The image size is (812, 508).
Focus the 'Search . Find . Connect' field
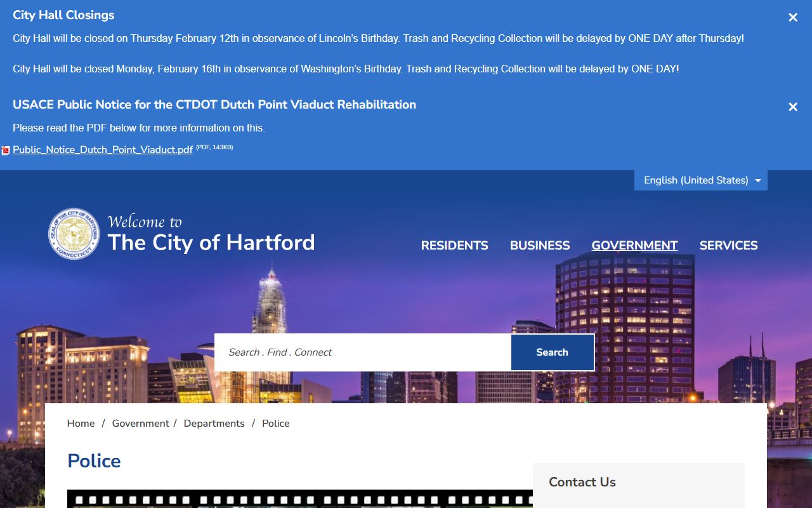(362, 352)
